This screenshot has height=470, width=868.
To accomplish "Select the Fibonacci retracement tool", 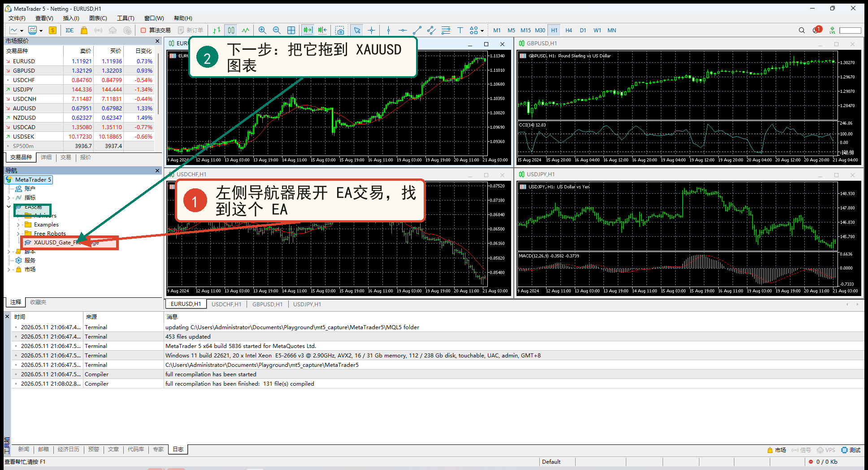I will coord(446,30).
